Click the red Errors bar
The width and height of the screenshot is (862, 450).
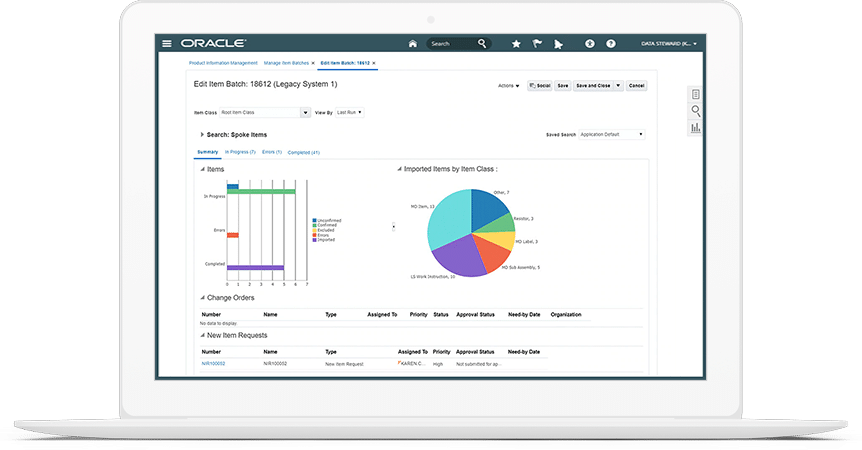pos(233,235)
